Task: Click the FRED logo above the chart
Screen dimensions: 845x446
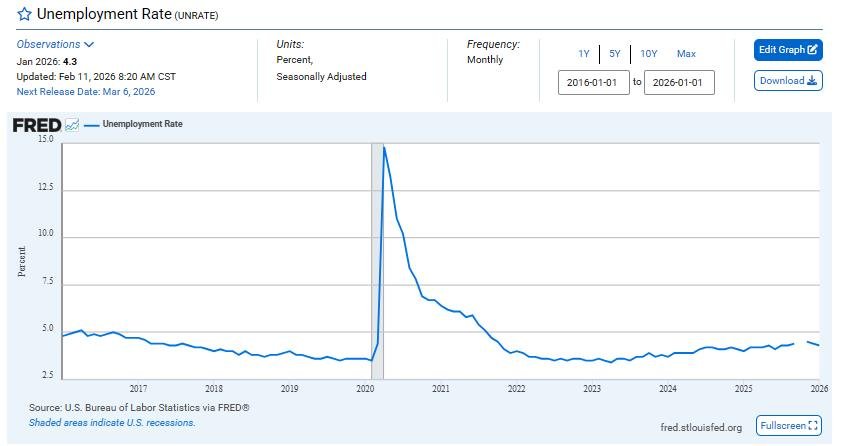Action: pos(36,125)
